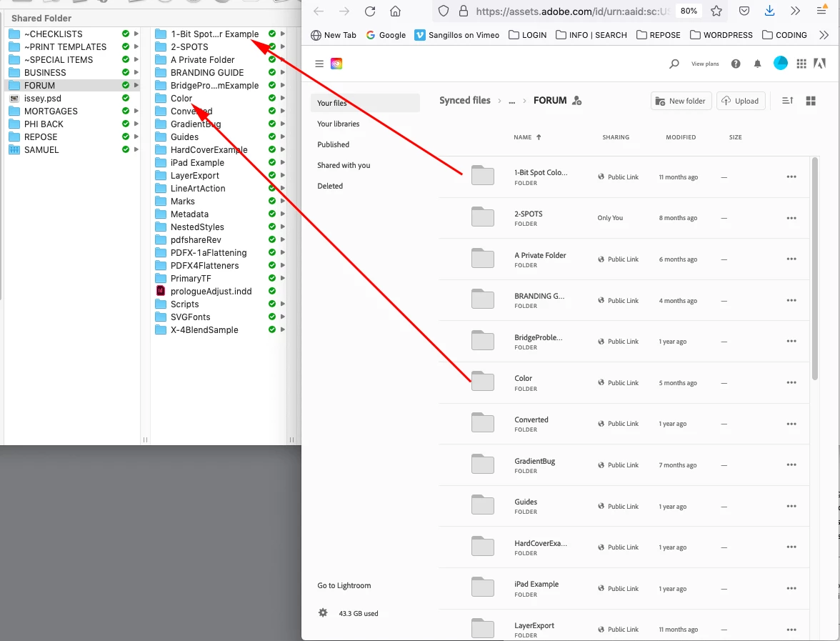This screenshot has width=840, height=641.
Task: Expand the Scripts folder arrow in Finder
Action: (x=282, y=304)
